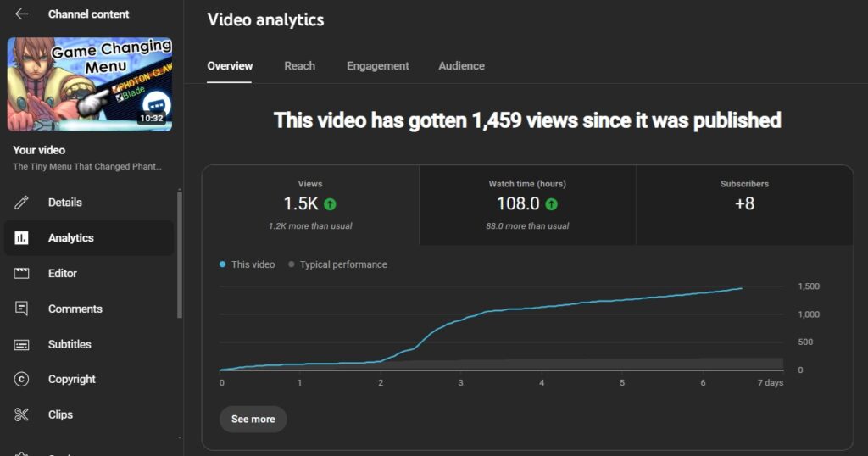Switch to the Reach tab
868x456 pixels.
coord(299,66)
